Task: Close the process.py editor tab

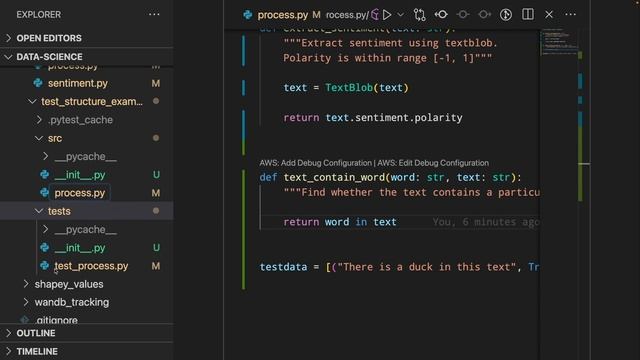Action: pos(549,15)
